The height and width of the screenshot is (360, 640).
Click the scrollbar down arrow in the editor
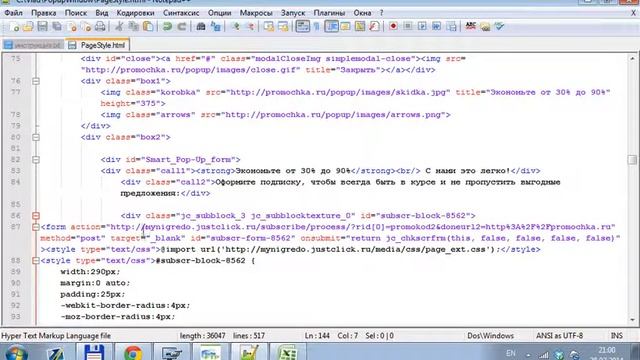click(632, 320)
